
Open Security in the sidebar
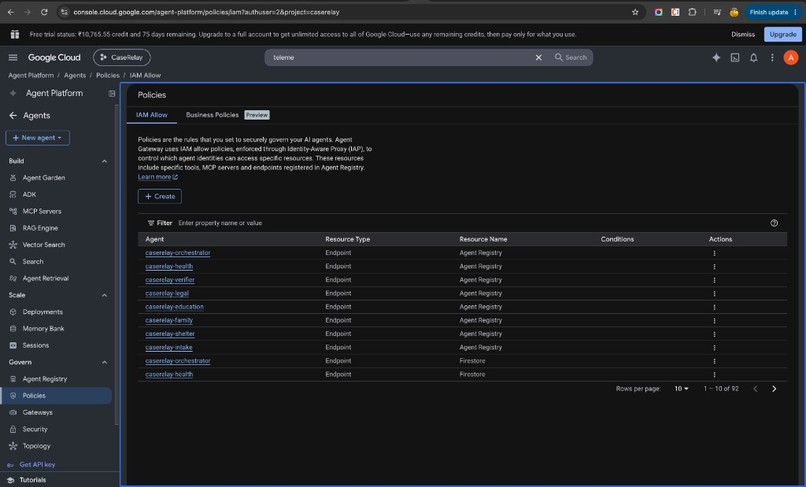[35, 429]
